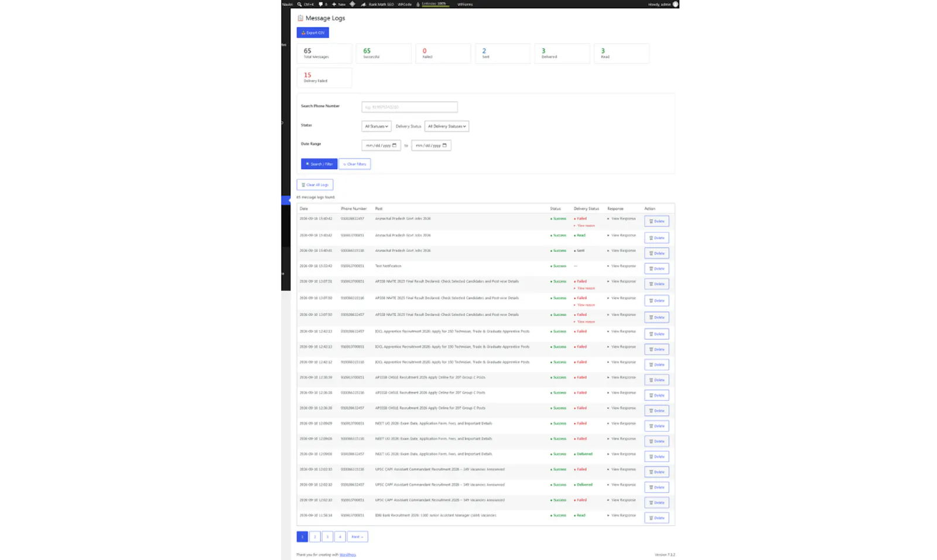Click the Phone Number column header
937x560 pixels.
click(x=354, y=209)
